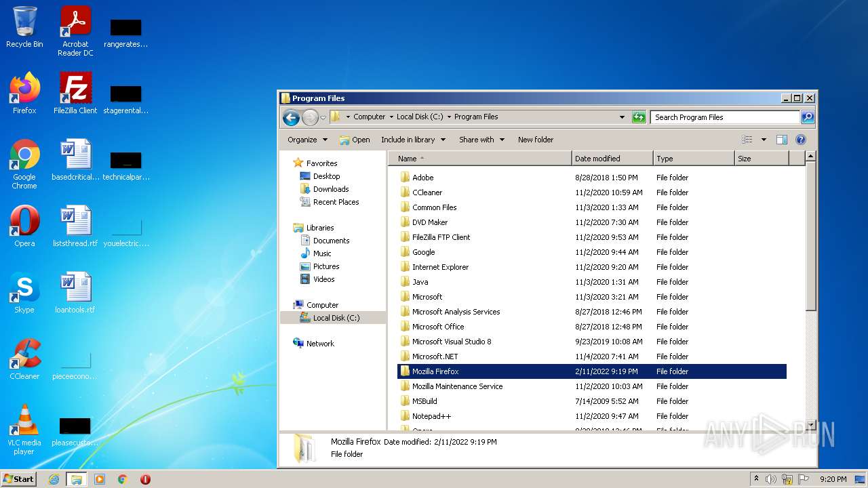Open Explorer help question mark icon
Viewport: 868px width, 488px height.
[x=800, y=140]
